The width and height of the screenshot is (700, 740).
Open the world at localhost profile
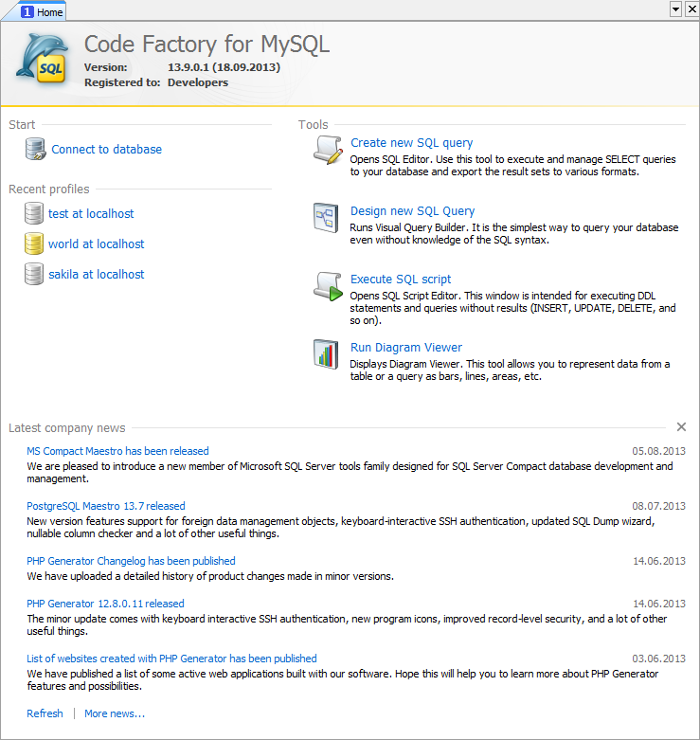point(97,244)
